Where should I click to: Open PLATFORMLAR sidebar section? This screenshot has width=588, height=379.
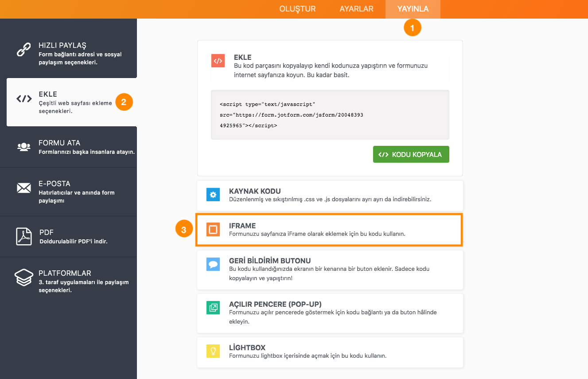(x=68, y=281)
